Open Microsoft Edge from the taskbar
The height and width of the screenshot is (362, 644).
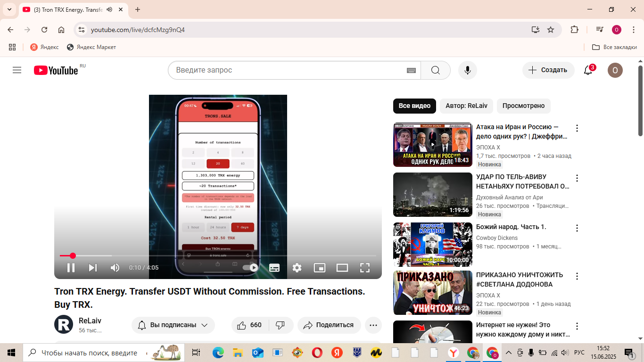pyautogui.click(x=218, y=353)
